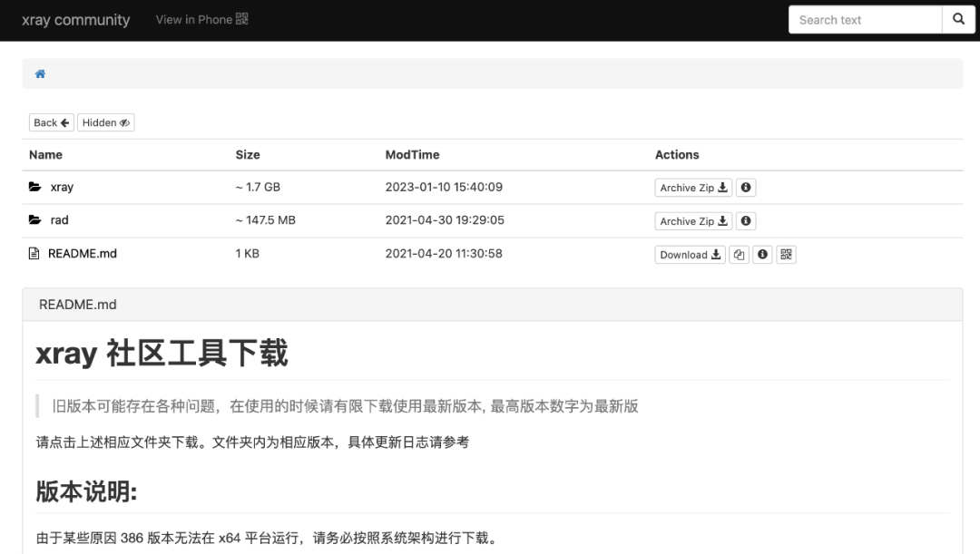The width and height of the screenshot is (980, 554).
Task: Toggle visibility of hidden files
Action: (106, 121)
